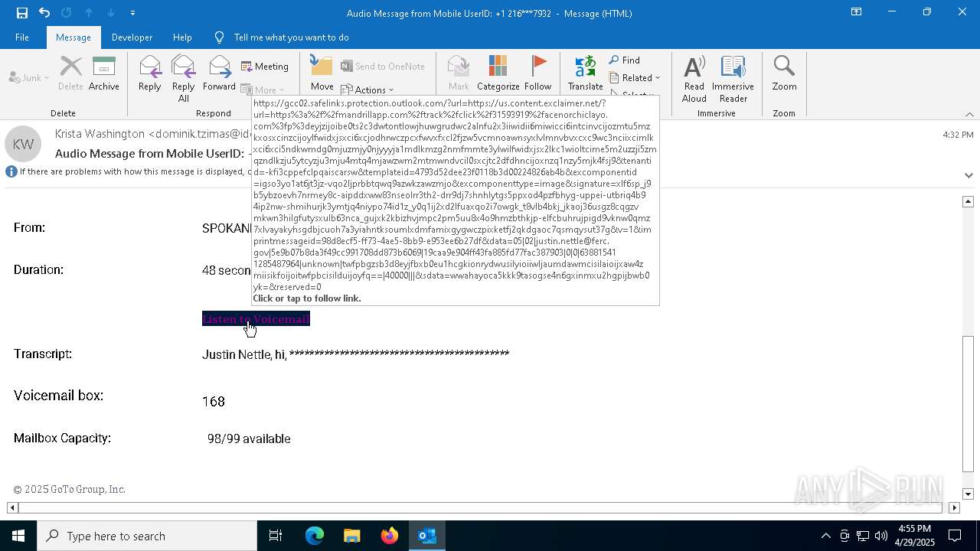This screenshot has height=551, width=980.
Task: Click the taskbar search box
Action: coord(147,536)
